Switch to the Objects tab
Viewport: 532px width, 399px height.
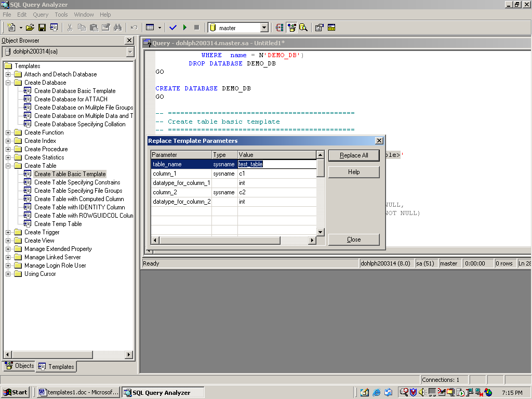point(19,366)
